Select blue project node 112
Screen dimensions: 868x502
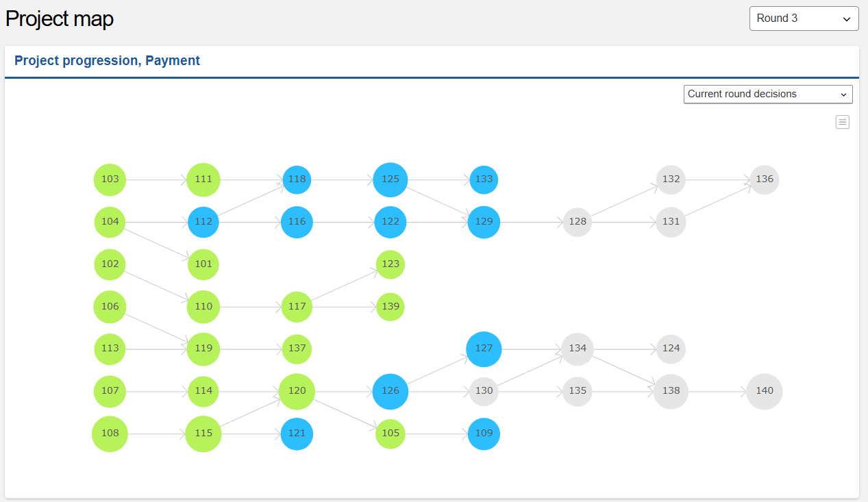coord(203,222)
